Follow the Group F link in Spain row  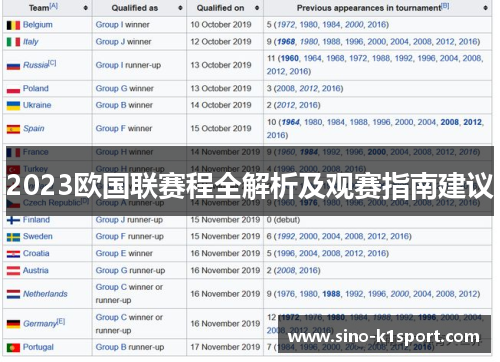(111, 128)
